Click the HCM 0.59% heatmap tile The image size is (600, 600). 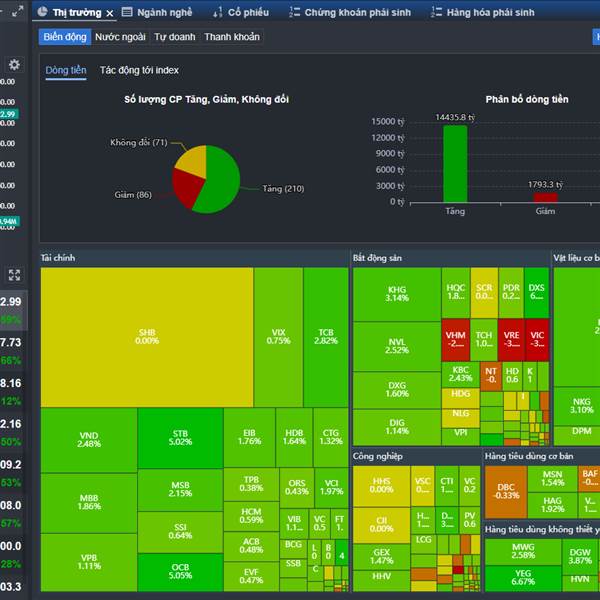(x=251, y=516)
